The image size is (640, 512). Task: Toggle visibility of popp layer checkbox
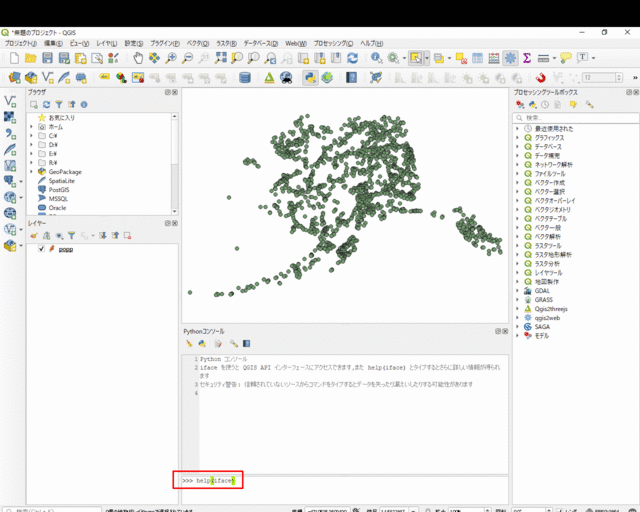point(41,249)
